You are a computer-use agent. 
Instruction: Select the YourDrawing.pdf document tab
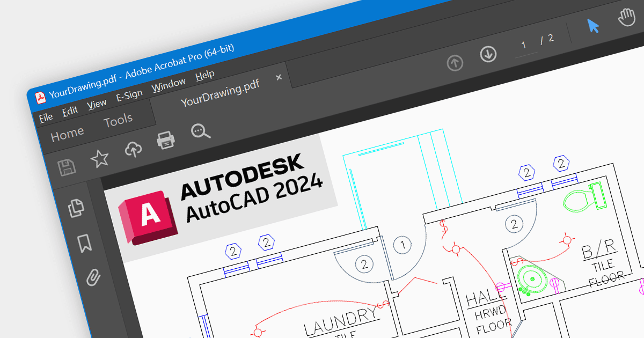click(x=220, y=93)
